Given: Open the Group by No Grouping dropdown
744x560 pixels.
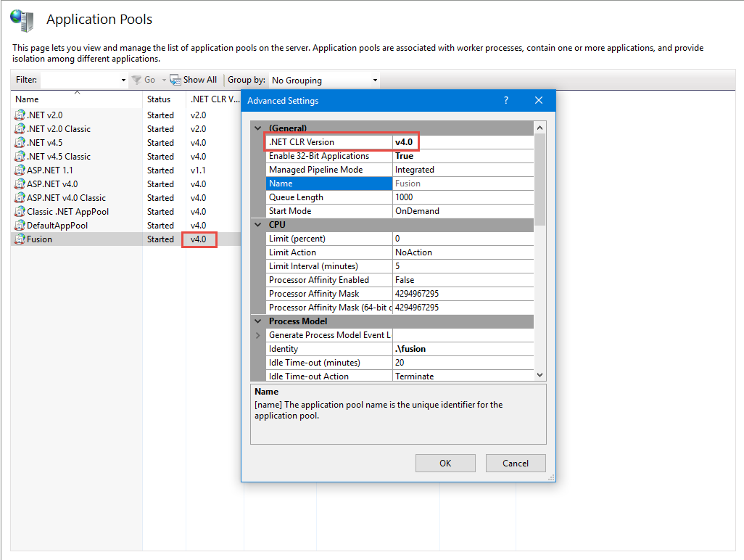Looking at the screenshot, I should [375, 81].
